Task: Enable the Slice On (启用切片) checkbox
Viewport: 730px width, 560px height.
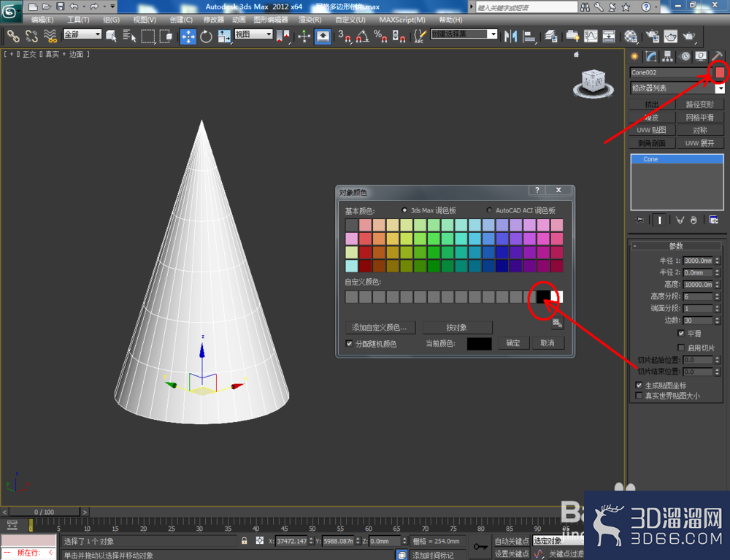Action: 680,348
